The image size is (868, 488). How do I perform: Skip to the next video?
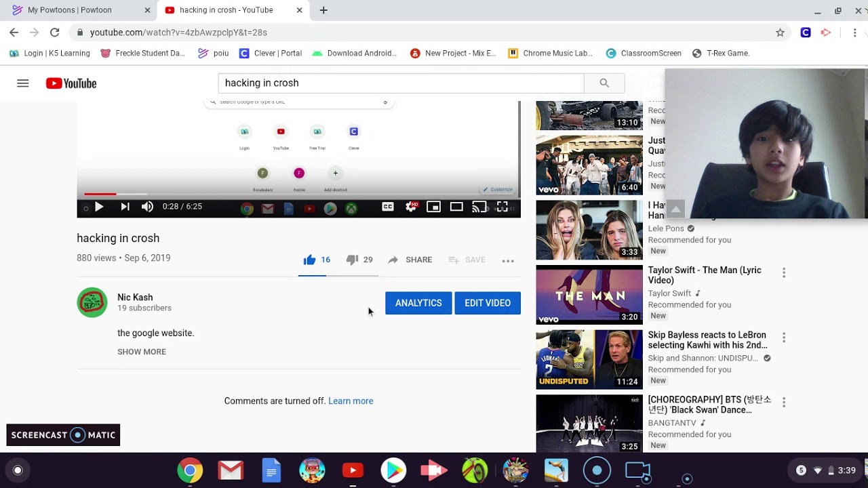tap(125, 207)
